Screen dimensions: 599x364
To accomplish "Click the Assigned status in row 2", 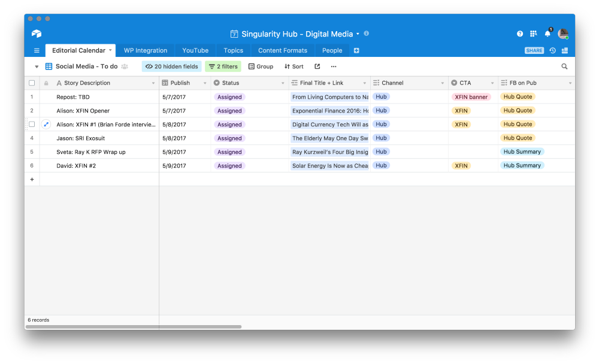I will 229,111.
